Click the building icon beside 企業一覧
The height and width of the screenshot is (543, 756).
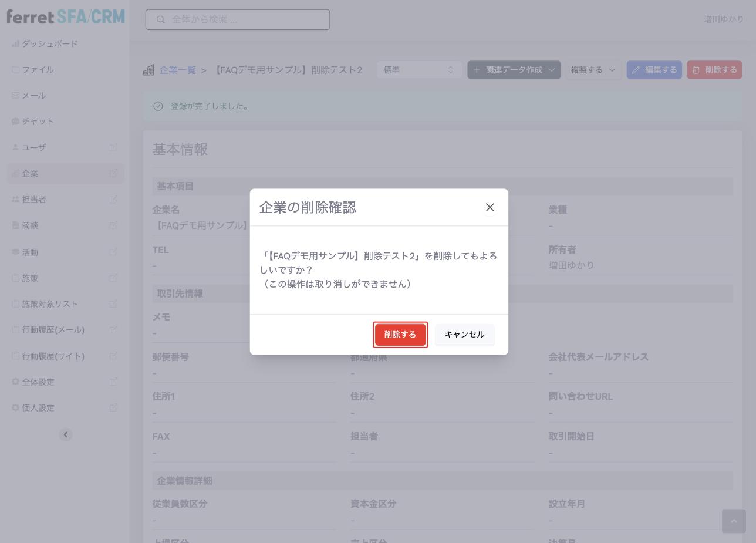[148, 70]
